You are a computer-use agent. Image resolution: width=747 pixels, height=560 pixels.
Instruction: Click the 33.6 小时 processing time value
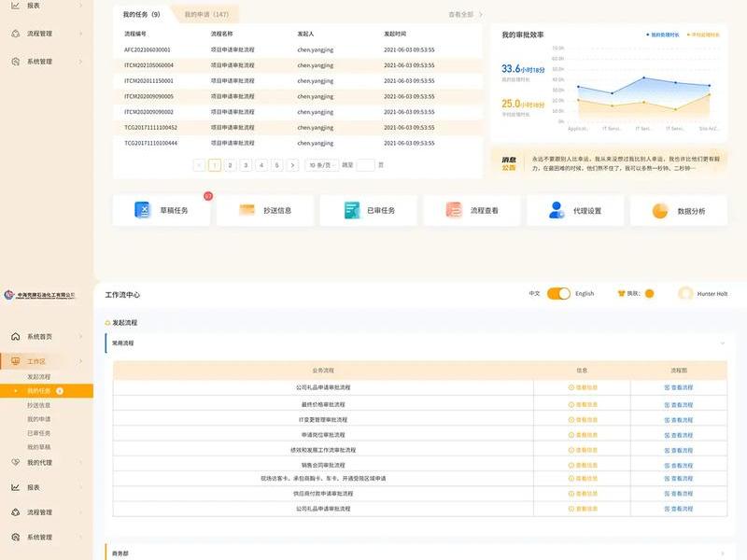click(523, 69)
